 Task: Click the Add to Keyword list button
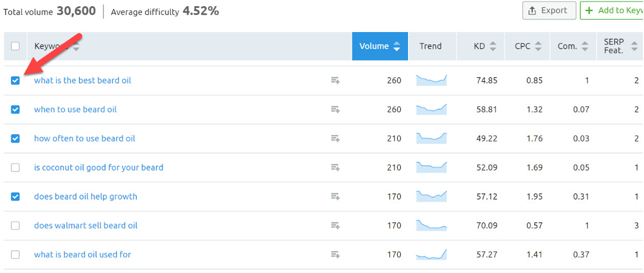coord(613,10)
